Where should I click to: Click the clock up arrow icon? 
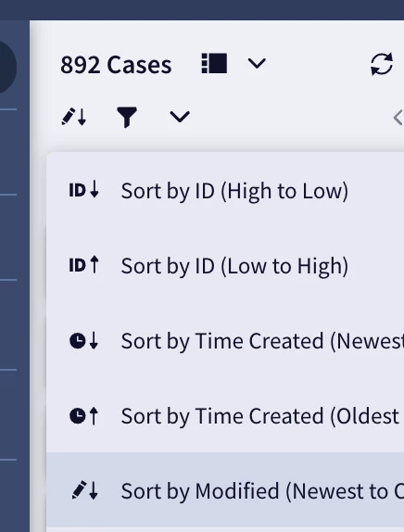click(x=83, y=416)
